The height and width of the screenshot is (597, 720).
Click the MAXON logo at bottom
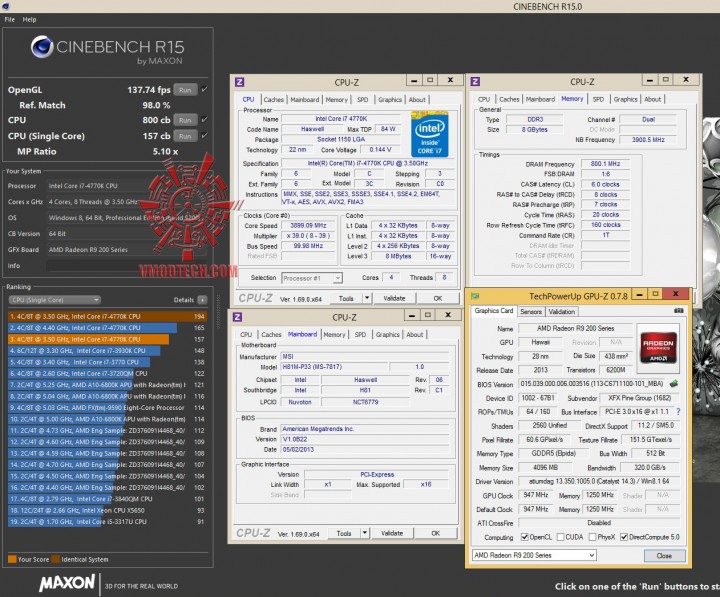pyautogui.click(x=67, y=583)
